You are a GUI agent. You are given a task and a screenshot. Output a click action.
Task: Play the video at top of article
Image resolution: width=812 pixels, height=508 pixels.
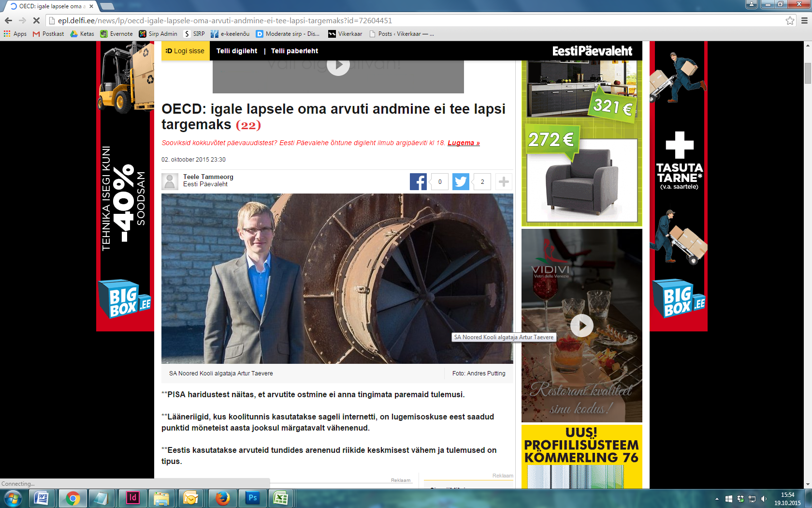pyautogui.click(x=338, y=65)
